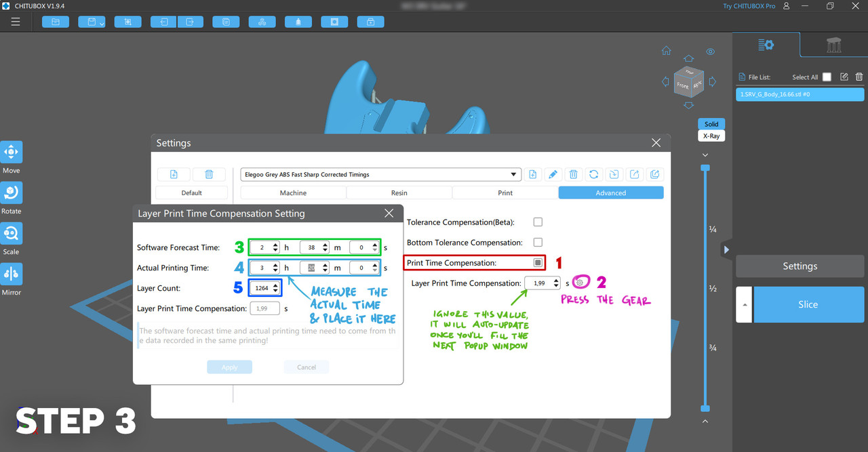Click the gear next to Layer Print Time Compensation

(580, 283)
